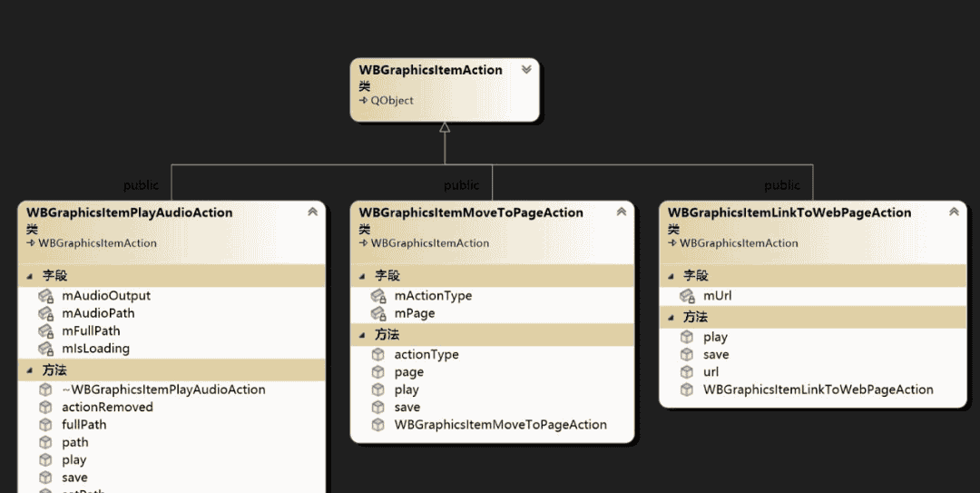This screenshot has height=493, width=980.
Task: Collapse the WBGraphicsItemAction class box
Action: pos(526,70)
